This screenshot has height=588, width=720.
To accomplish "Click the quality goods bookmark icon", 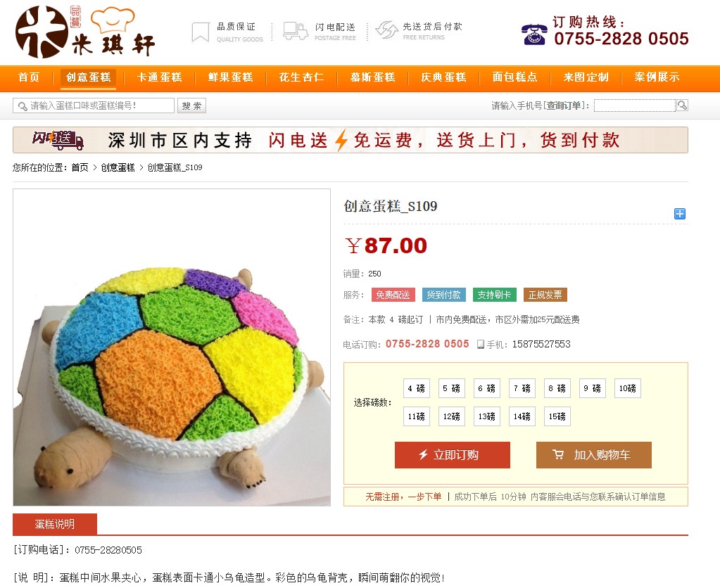I will point(200,32).
